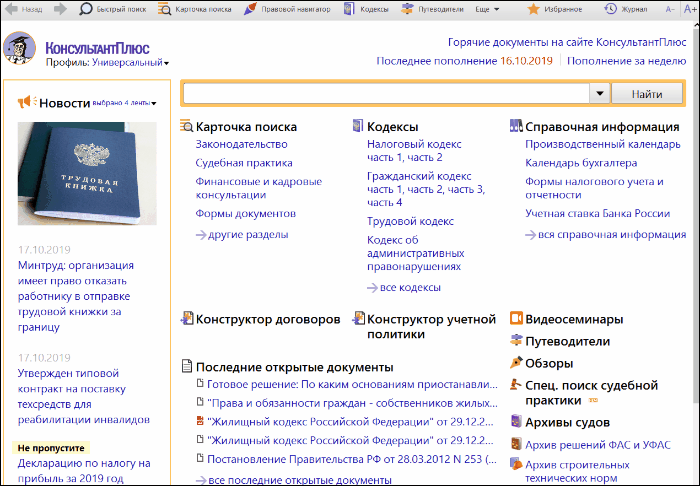Click Справочная информация heading icon
The image size is (700, 486).
pos(516,126)
